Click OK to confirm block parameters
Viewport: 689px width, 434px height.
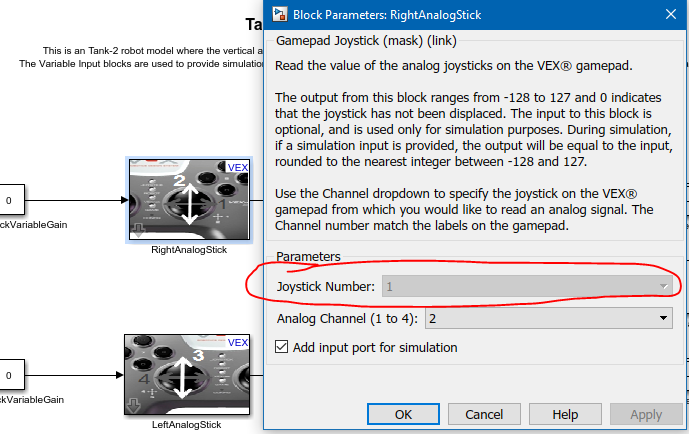coord(403,414)
